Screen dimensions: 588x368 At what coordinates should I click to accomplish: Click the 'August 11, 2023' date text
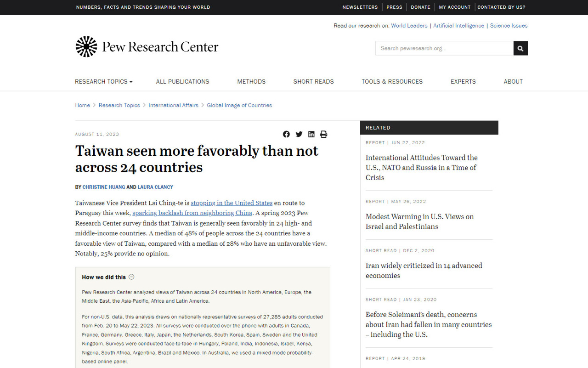coord(97,135)
